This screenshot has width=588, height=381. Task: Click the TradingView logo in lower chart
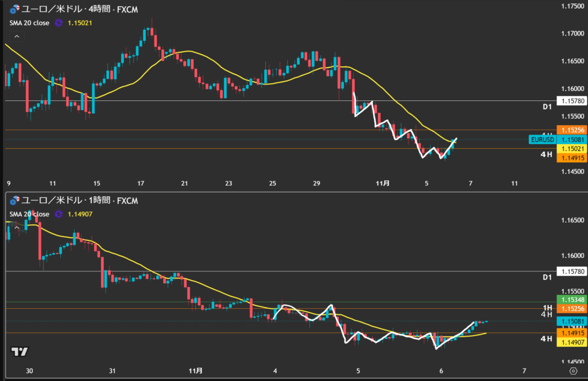pyautogui.click(x=20, y=352)
